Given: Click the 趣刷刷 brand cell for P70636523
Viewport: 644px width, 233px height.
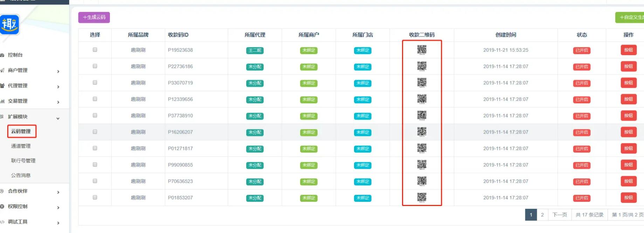Looking at the screenshot, I should tap(138, 181).
